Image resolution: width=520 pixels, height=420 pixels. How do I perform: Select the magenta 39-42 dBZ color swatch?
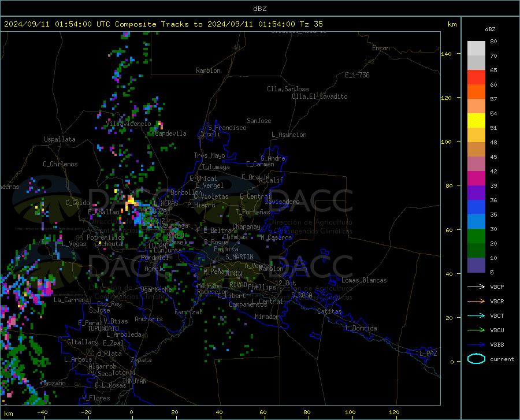tap(476, 179)
